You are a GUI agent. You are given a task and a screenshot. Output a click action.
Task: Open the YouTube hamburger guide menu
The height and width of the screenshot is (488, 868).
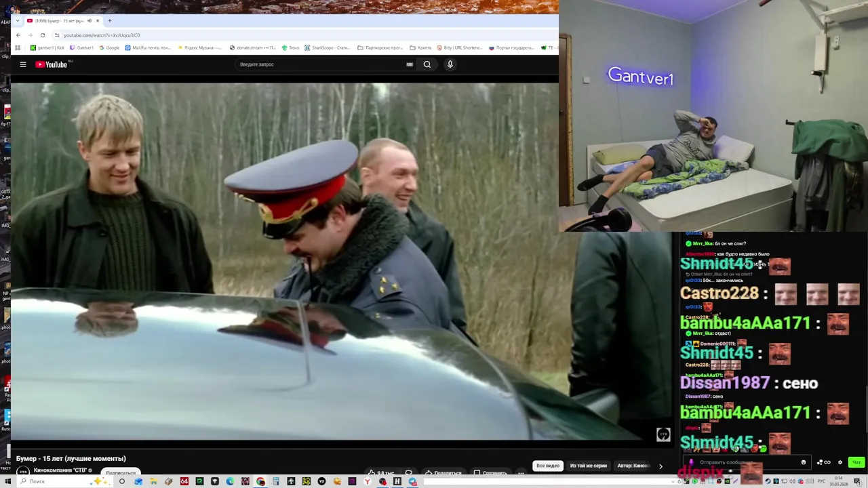click(22, 64)
